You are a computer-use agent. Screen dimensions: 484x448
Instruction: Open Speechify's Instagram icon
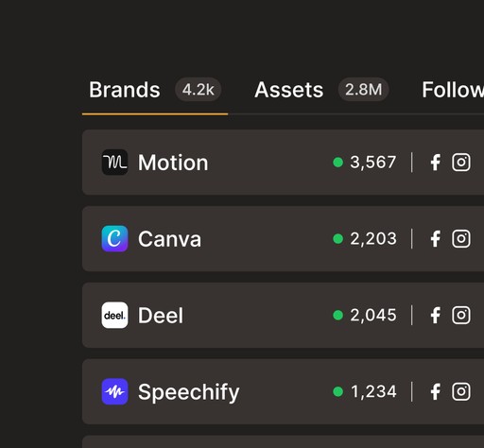pyautogui.click(x=461, y=391)
